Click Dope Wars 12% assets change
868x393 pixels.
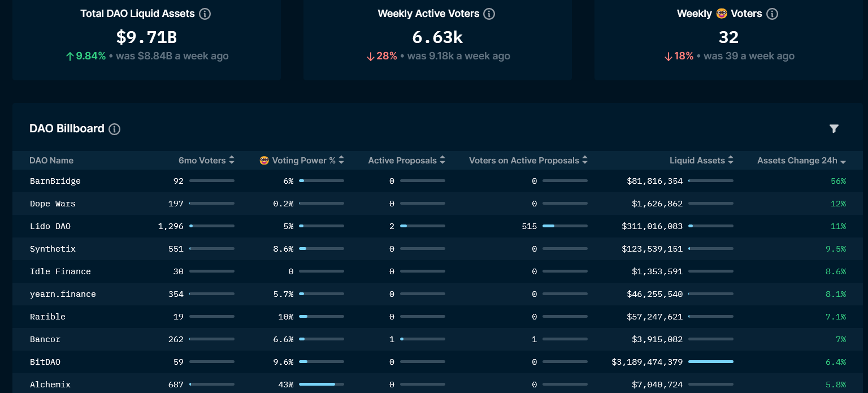838,204
